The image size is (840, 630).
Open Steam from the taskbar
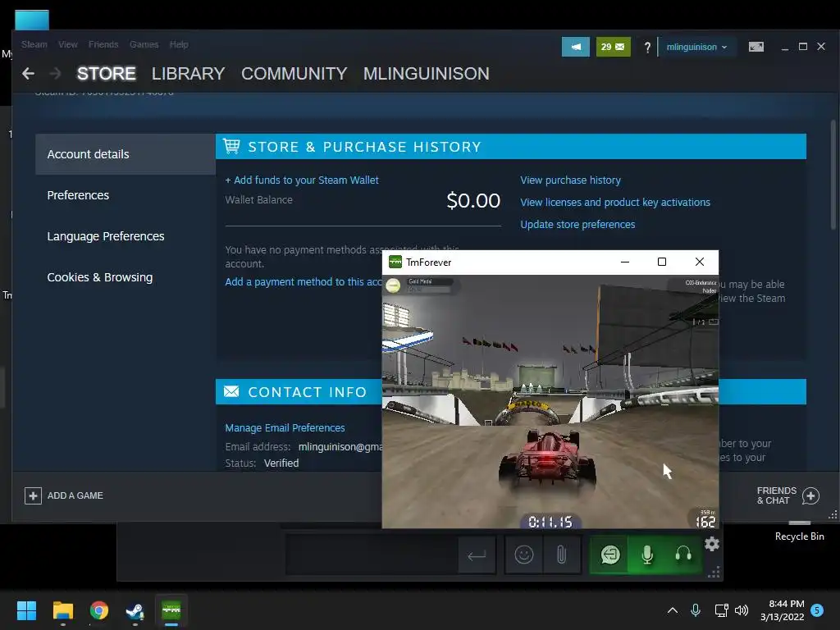(x=135, y=610)
